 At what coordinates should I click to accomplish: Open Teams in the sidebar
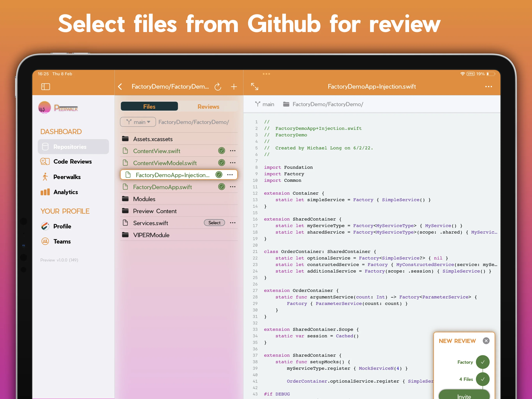coord(56,241)
